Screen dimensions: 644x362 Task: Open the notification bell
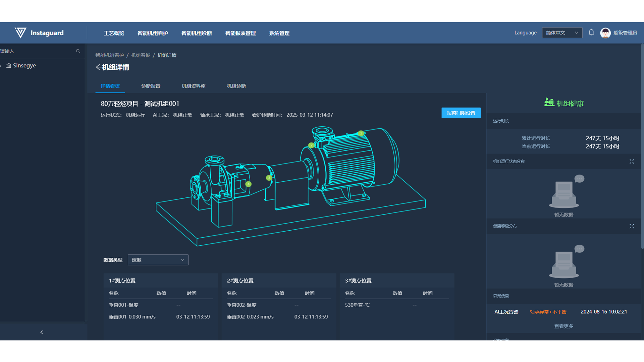(591, 33)
